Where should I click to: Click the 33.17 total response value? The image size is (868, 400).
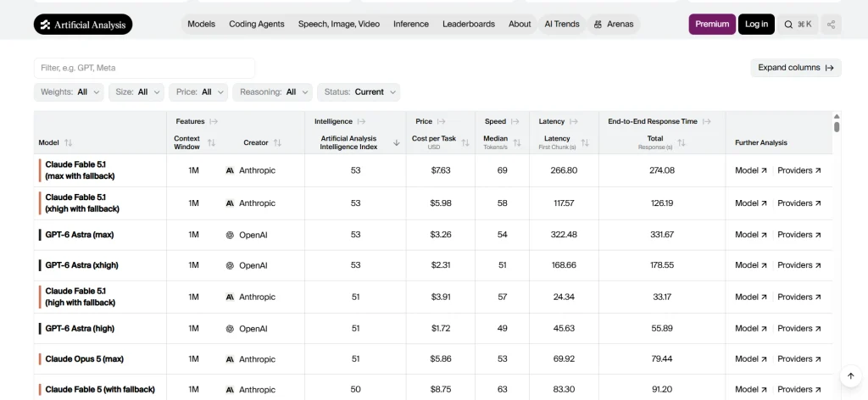pos(662,297)
